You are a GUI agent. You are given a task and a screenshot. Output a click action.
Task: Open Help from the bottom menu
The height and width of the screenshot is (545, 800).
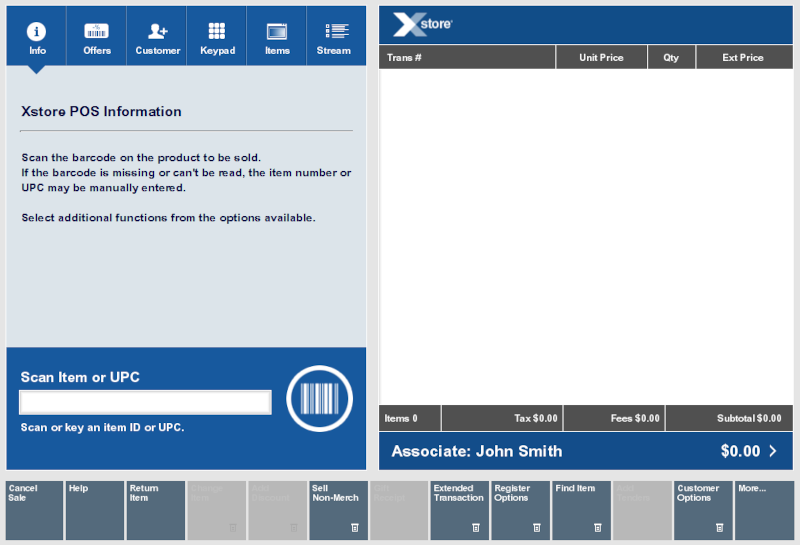tap(95, 510)
